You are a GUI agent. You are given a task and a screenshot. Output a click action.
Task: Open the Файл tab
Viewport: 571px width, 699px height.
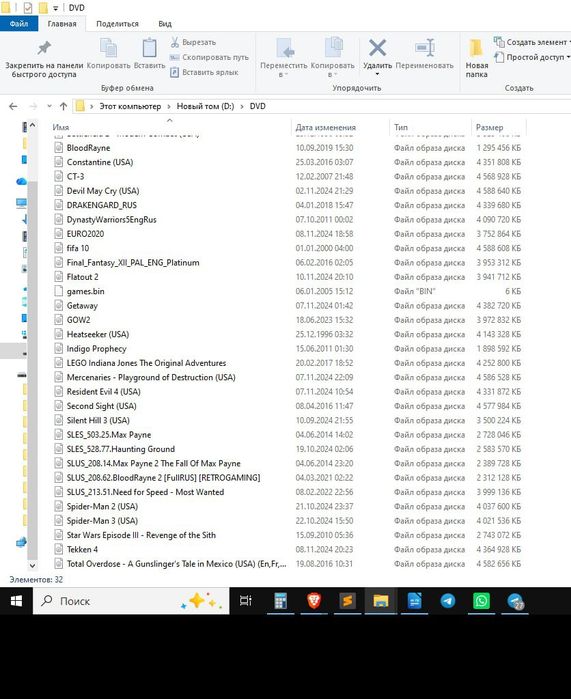[x=19, y=24]
